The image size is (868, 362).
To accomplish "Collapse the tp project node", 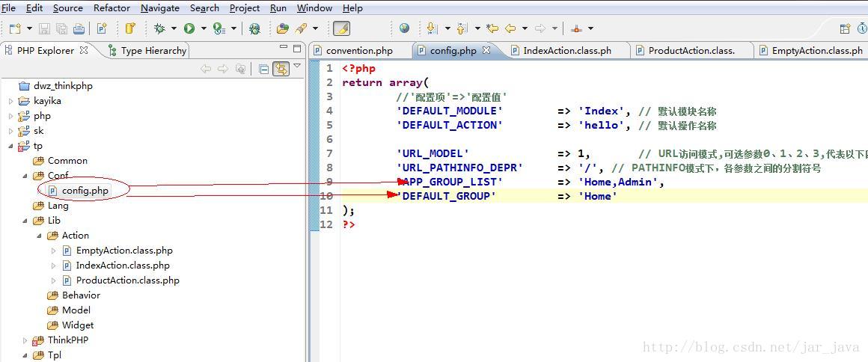I will coord(11,146).
